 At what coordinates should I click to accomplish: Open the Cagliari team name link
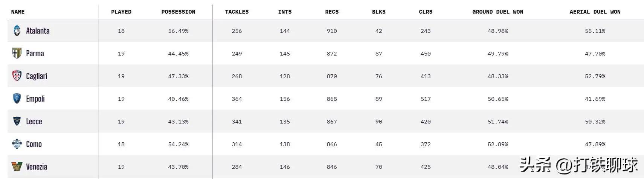pyautogui.click(x=37, y=76)
